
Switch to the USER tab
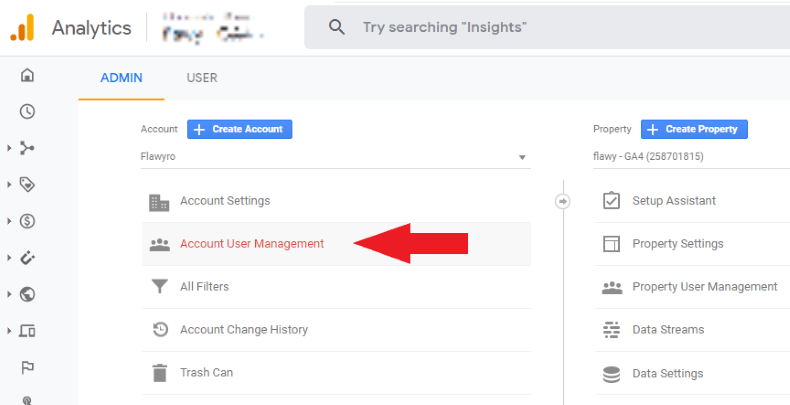pyautogui.click(x=201, y=78)
